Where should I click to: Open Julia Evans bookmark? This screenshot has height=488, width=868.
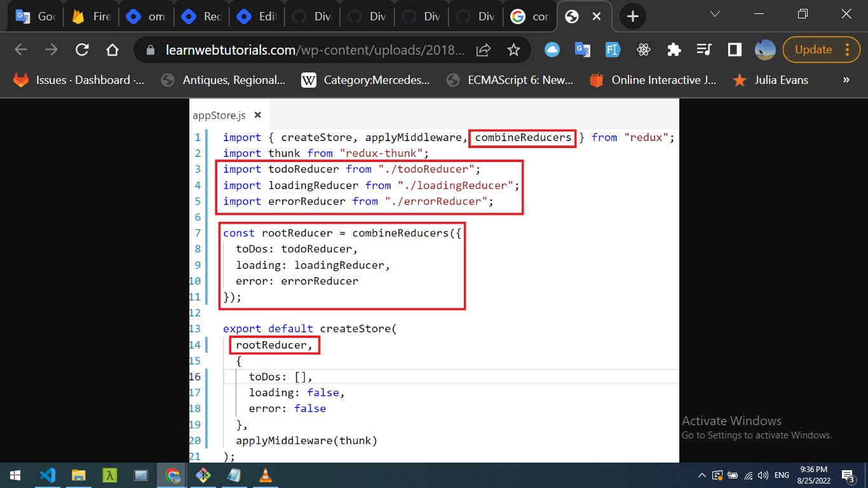click(x=771, y=80)
